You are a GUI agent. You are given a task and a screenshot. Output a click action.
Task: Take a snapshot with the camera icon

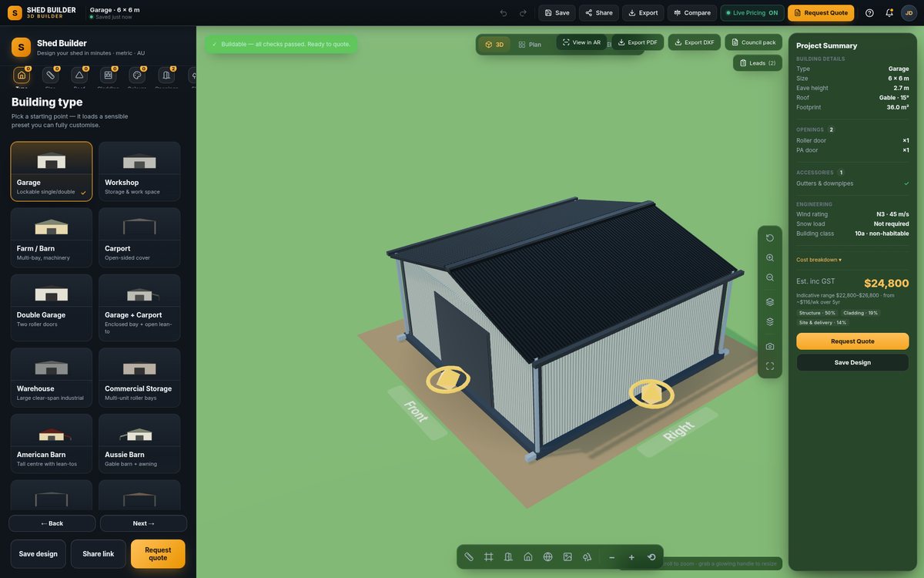770,347
